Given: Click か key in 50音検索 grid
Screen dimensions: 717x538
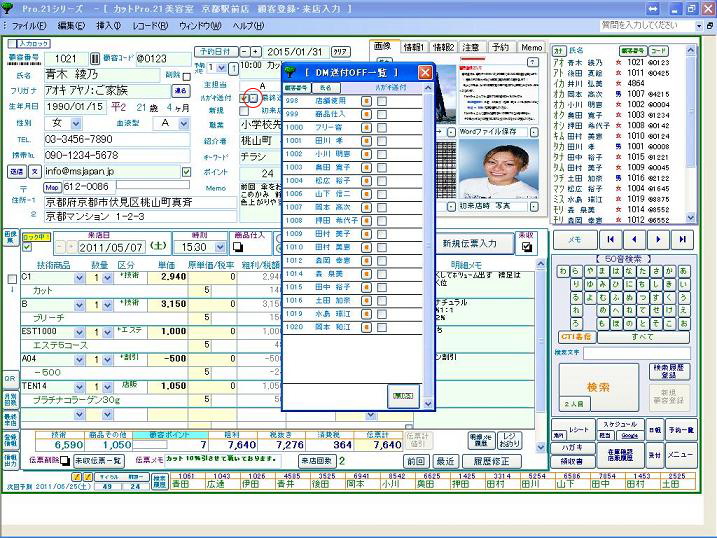Looking at the screenshot, I should [670, 271].
